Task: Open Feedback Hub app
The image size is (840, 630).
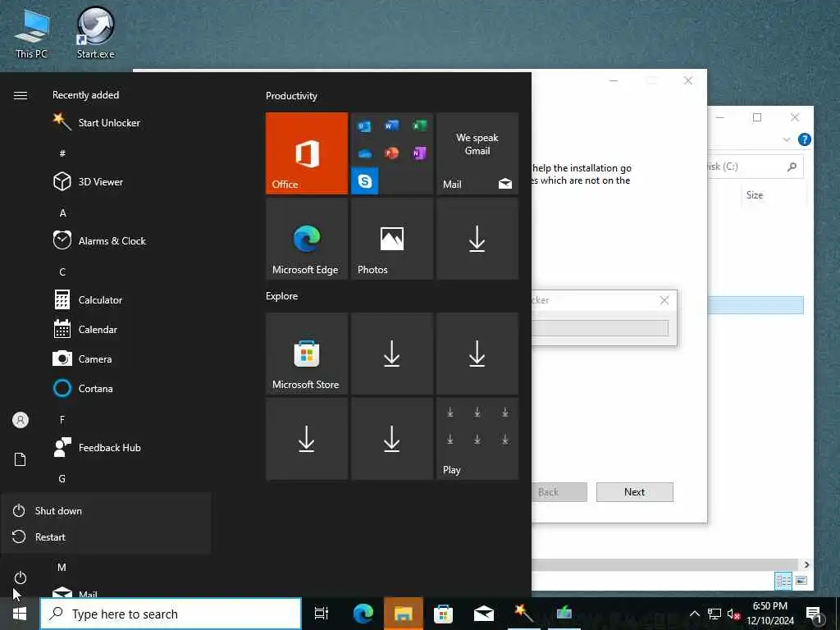Action: click(97, 447)
